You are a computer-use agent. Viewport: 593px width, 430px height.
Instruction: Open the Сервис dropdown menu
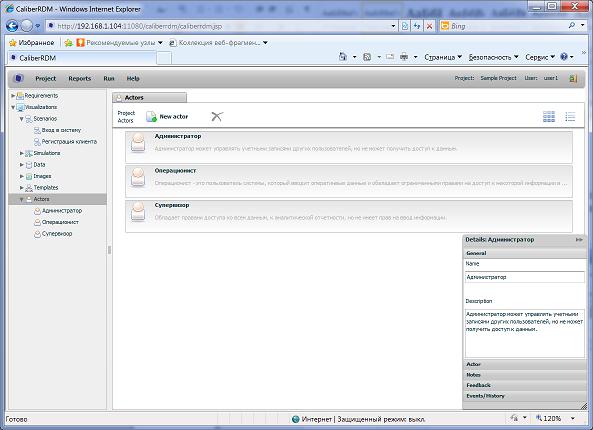pyautogui.click(x=540, y=57)
